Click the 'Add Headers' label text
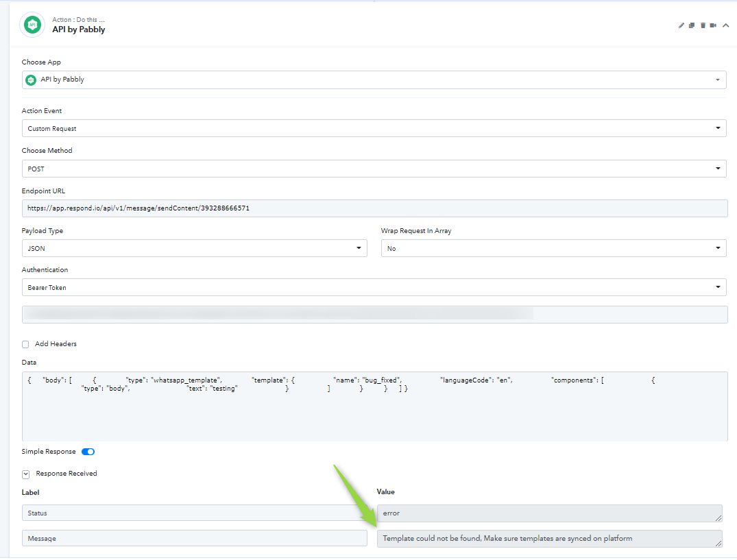The image size is (737, 560). tap(56, 344)
